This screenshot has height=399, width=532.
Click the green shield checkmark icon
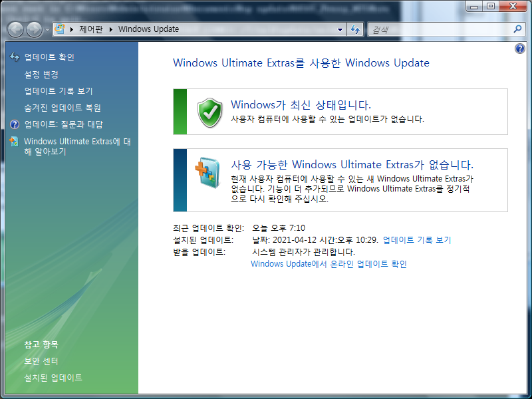209,112
